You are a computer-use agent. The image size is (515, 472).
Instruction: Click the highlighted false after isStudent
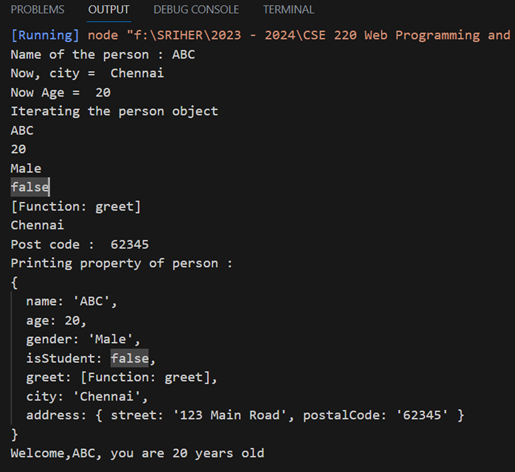(130, 358)
